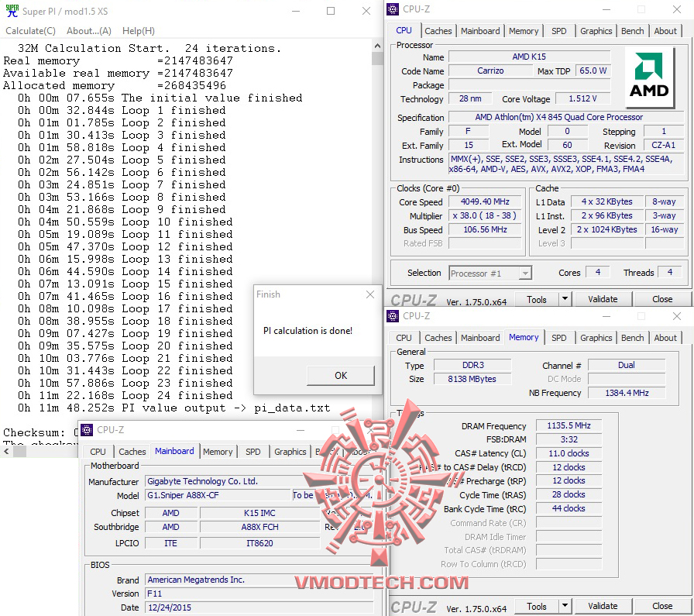The height and width of the screenshot is (616, 694).
Task: Switch to CPU tab in the Memory CPU-Z window
Action: point(404,338)
